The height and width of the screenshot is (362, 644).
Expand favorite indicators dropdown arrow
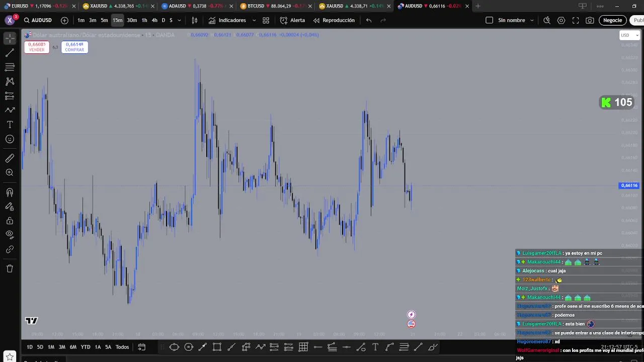pyautogui.click(x=254, y=20)
